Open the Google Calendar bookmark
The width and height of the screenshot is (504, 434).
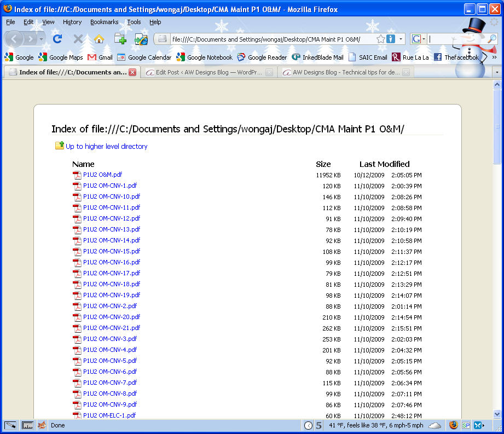coord(144,57)
